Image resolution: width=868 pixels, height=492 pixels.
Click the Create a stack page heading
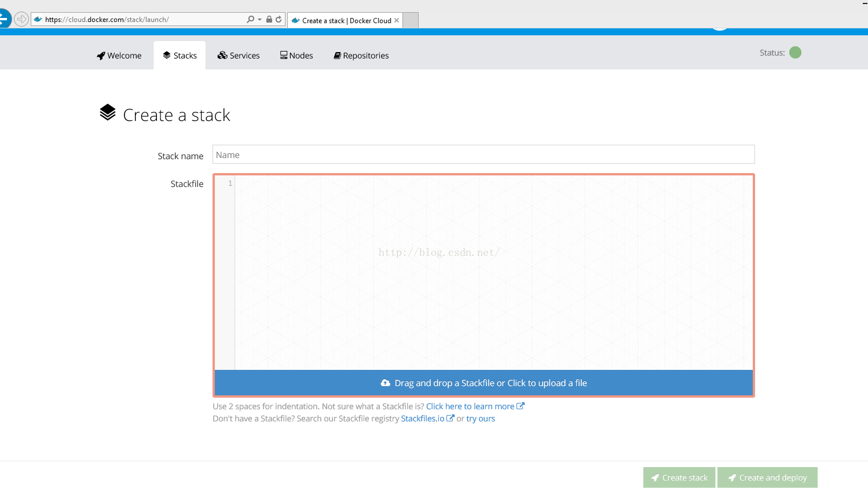(x=177, y=115)
